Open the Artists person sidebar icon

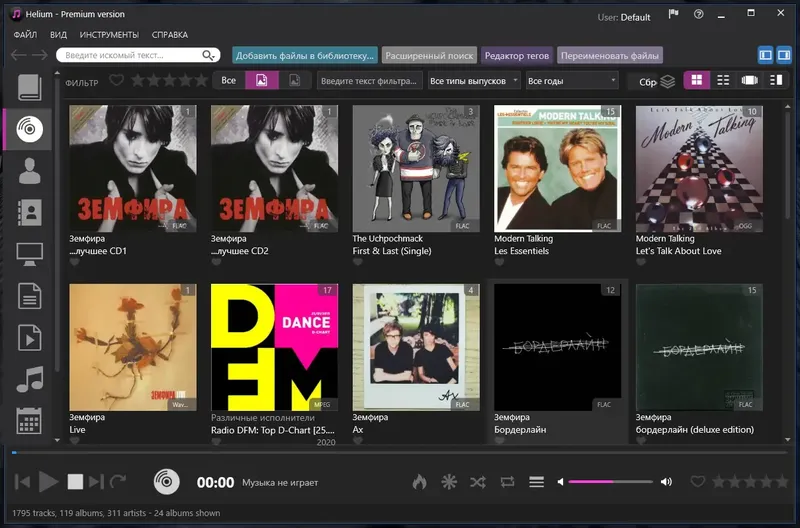click(x=30, y=170)
